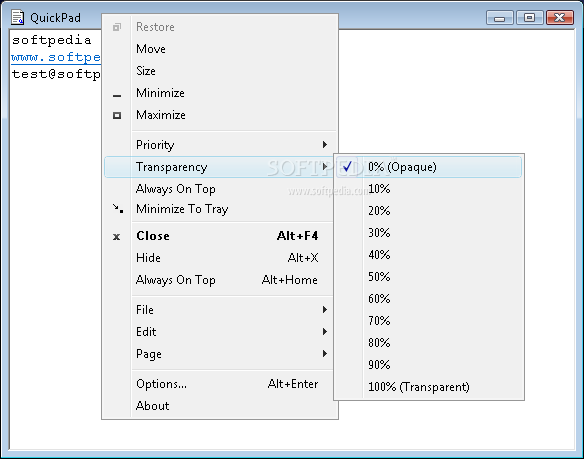Set transparency to 80%
Screen dimensions: 584x459
click(429, 343)
